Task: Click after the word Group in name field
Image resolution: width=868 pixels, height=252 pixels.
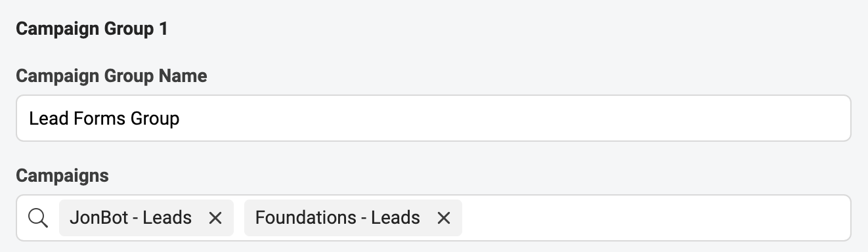Action: [181, 119]
